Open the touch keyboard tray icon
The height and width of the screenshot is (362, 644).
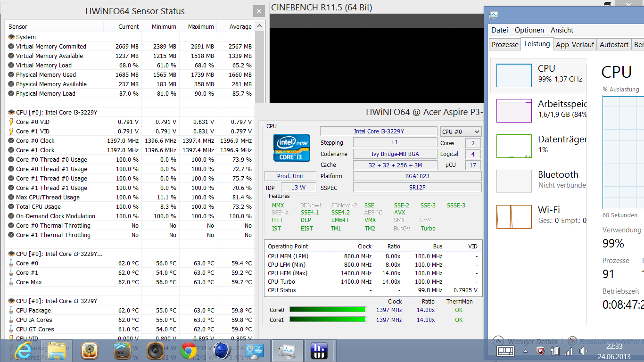pos(505,351)
